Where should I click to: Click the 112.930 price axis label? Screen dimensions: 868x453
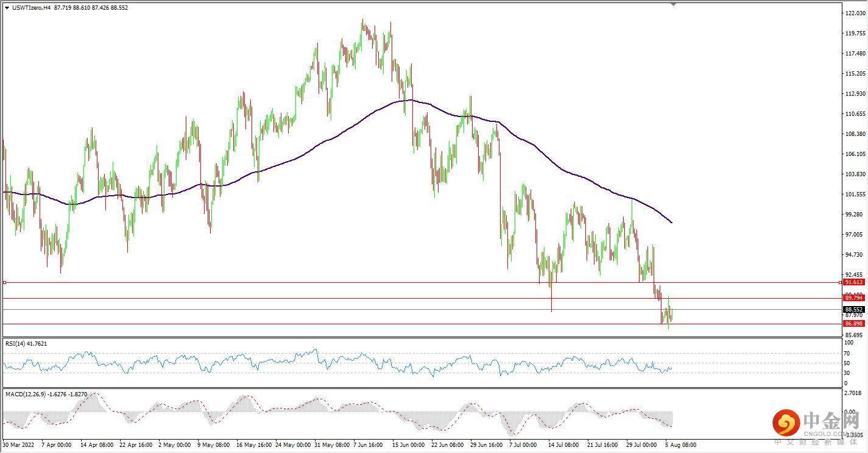pos(855,94)
